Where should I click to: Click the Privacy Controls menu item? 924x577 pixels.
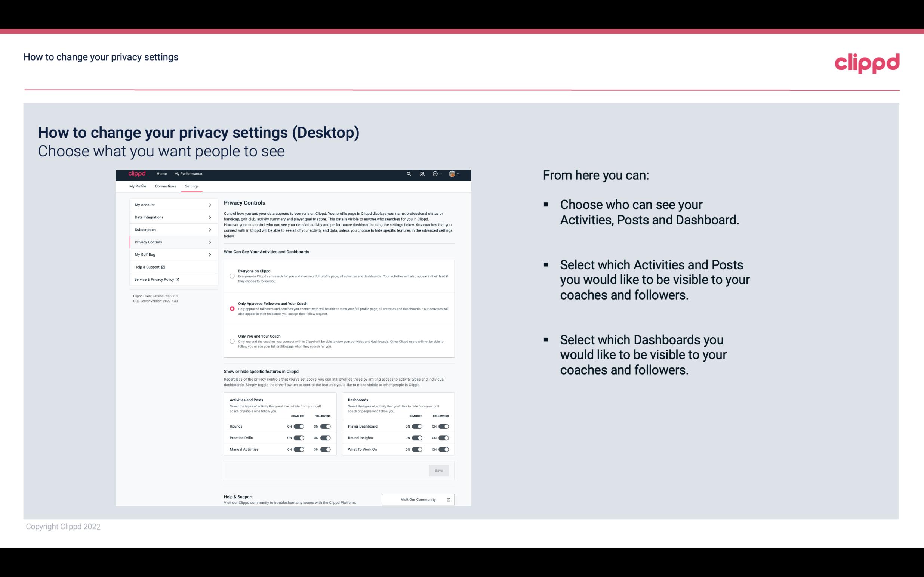pos(170,241)
